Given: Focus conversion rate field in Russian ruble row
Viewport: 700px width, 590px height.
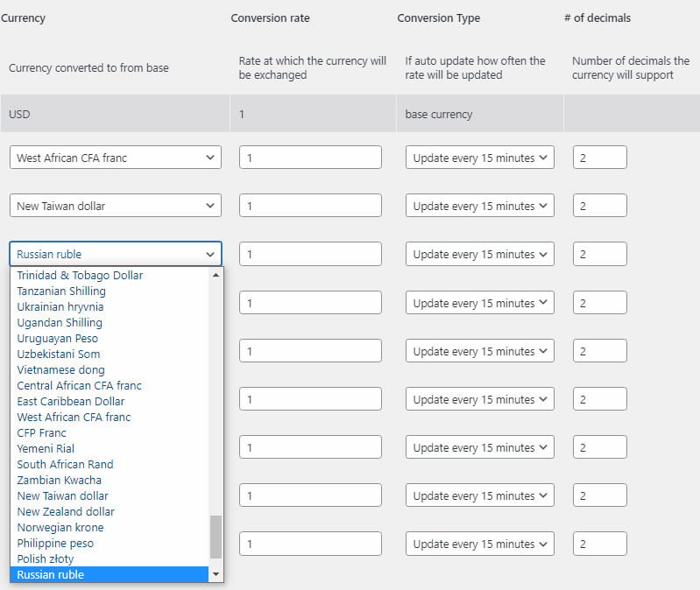Looking at the screenshot, I should click(x=310, y=254).
